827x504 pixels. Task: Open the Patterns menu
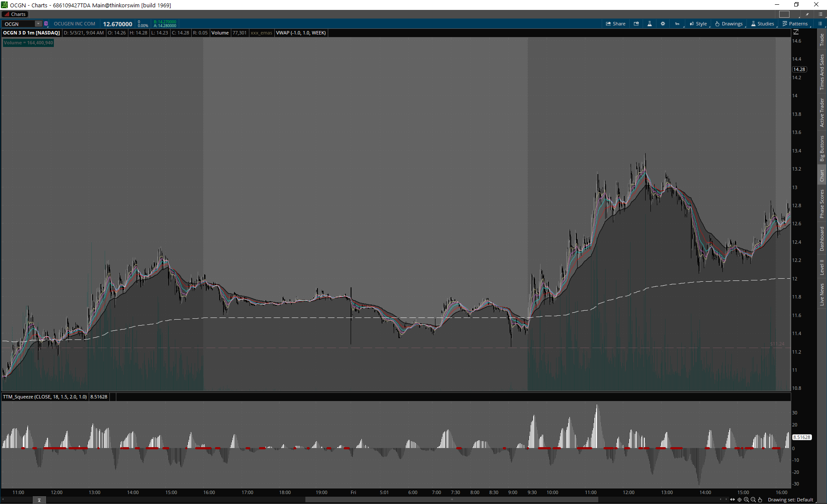(x=795, y=24)
